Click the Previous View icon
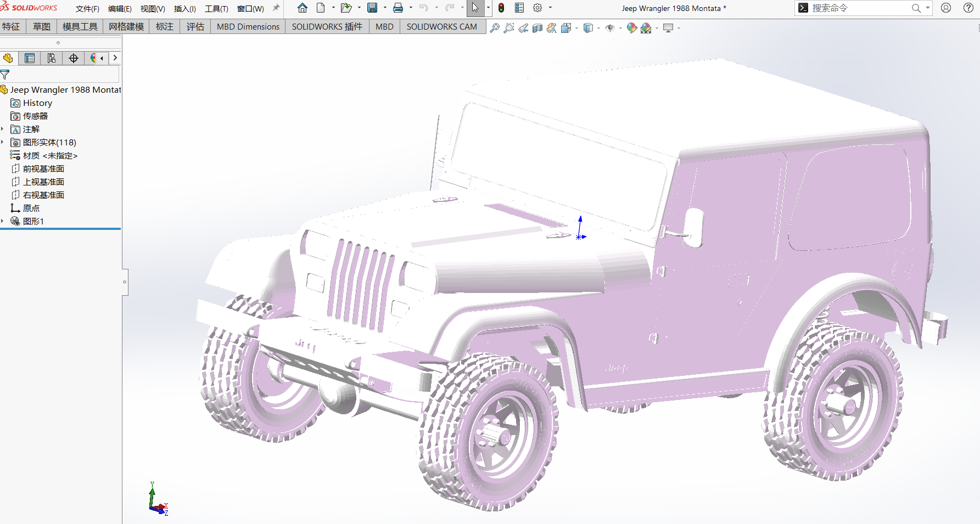This screenshot has width=980, height=524. [523, 28]
